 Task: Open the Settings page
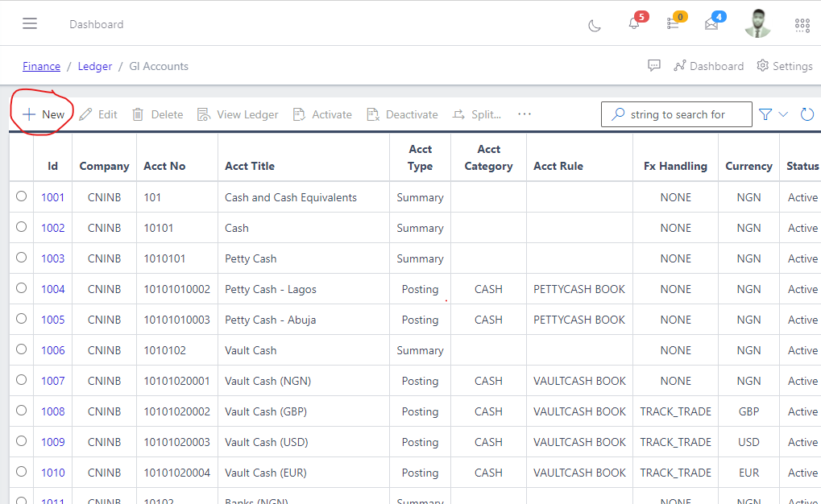coord(784,66)
